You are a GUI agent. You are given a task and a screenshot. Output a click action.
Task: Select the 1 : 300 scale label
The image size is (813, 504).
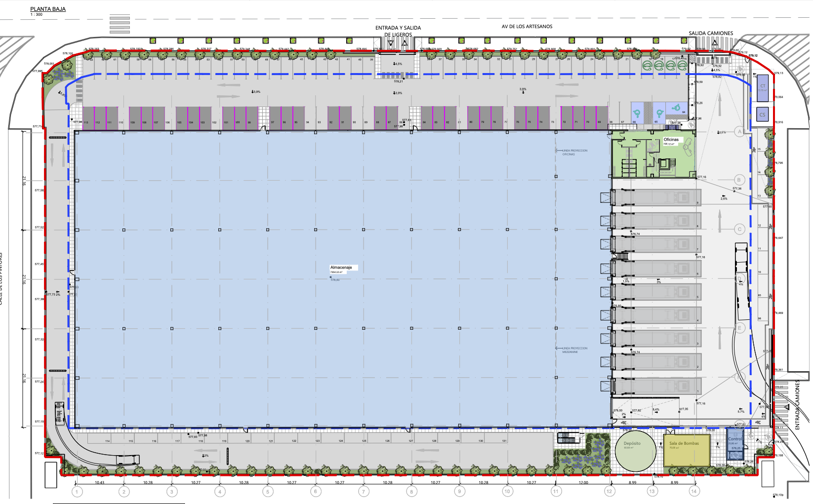(37, 15)
